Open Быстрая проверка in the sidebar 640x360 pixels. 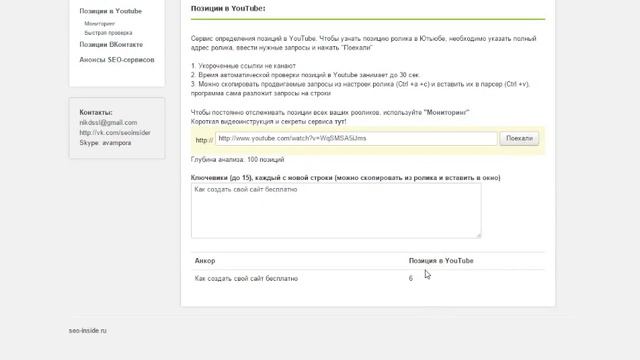[108, 33]
